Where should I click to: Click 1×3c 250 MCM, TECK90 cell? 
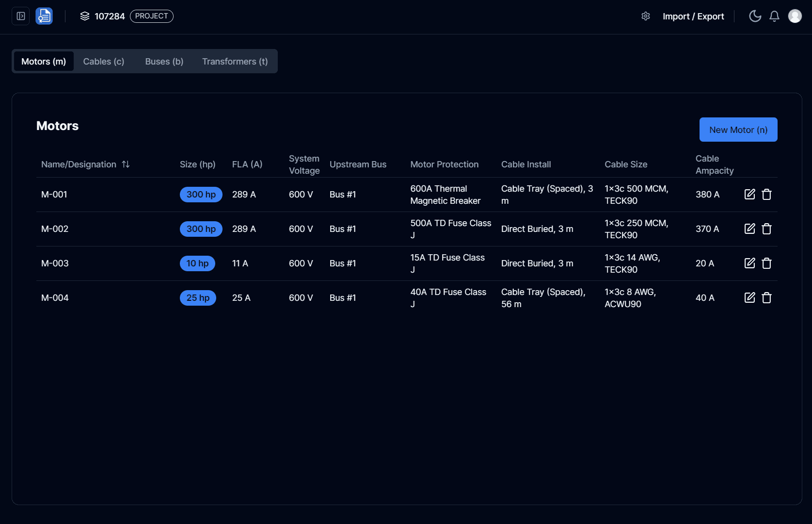click(x=637, y=229)
